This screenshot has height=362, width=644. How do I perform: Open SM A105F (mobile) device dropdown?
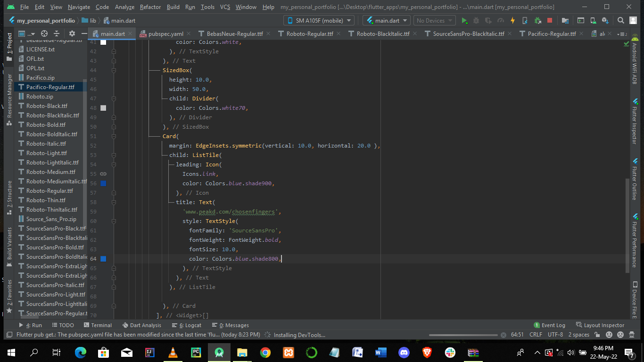tap(319, 21)
